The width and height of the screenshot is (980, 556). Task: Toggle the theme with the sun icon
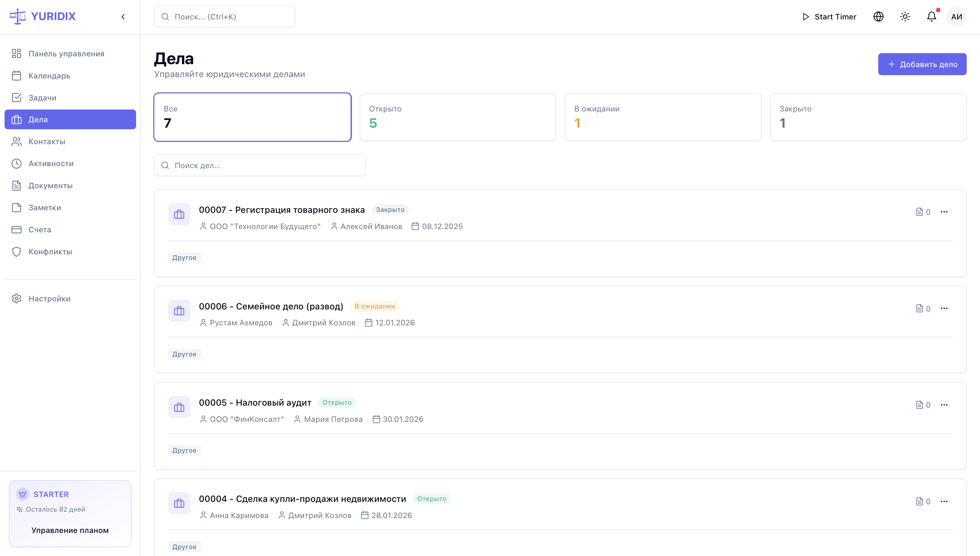tap(905, 17)
